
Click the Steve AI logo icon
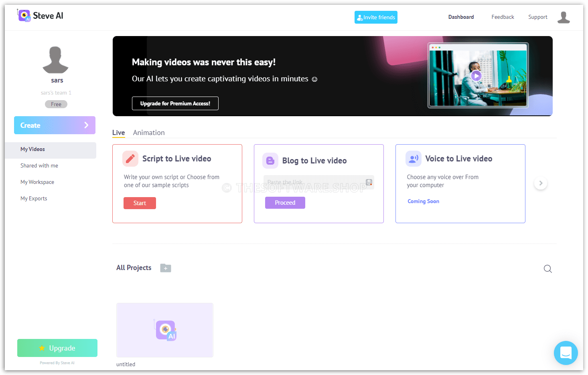(x=24, y=16)
